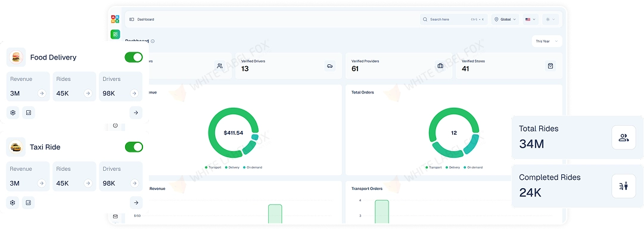644x231 pixels.
Task: Click the Taxi Ride Rides 45K value
Action: [x=63, y=183]
